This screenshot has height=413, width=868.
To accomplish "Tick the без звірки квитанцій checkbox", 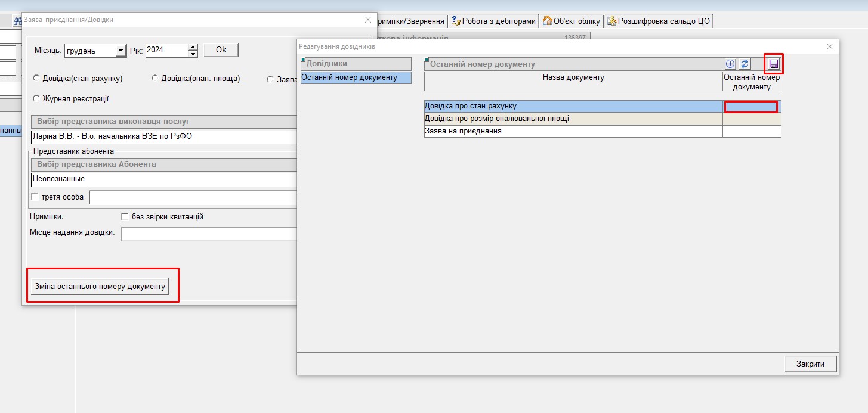I will 125,216.
